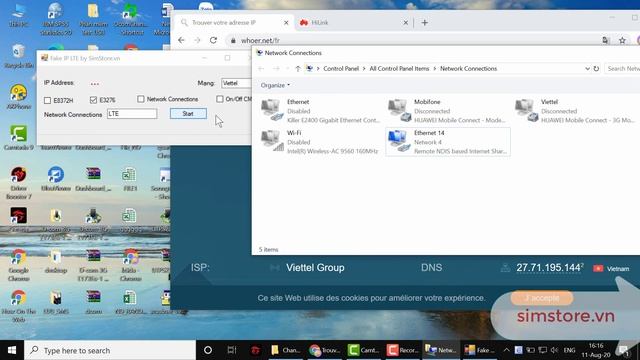
Task: Switch to Fake IP taskbar button
Action: [479, 350]
